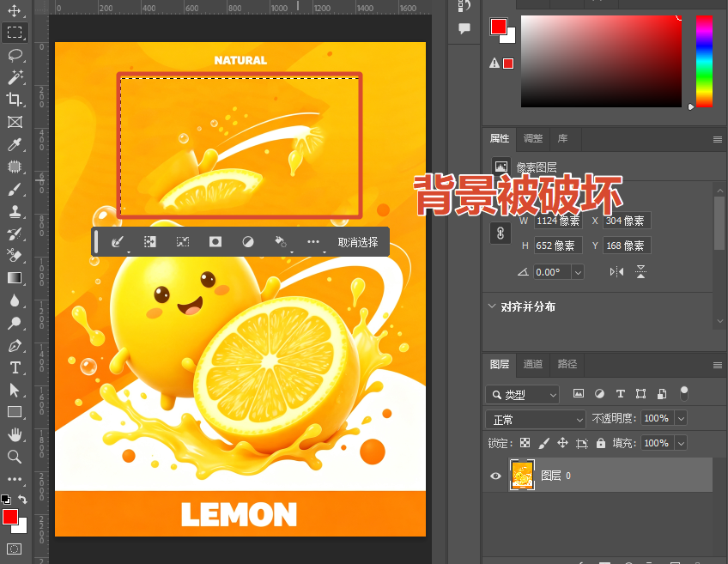
Task: Select the Pen tool
Action: point(15,346)
